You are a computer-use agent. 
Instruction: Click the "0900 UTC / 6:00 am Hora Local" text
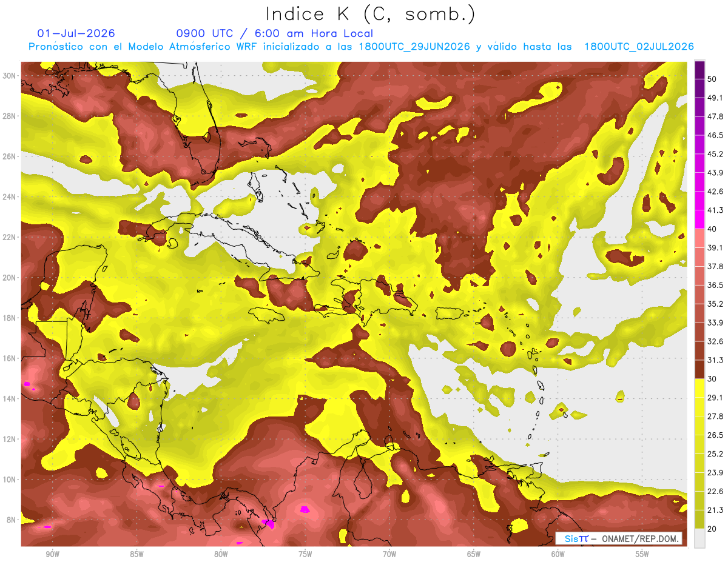point(274,33)
